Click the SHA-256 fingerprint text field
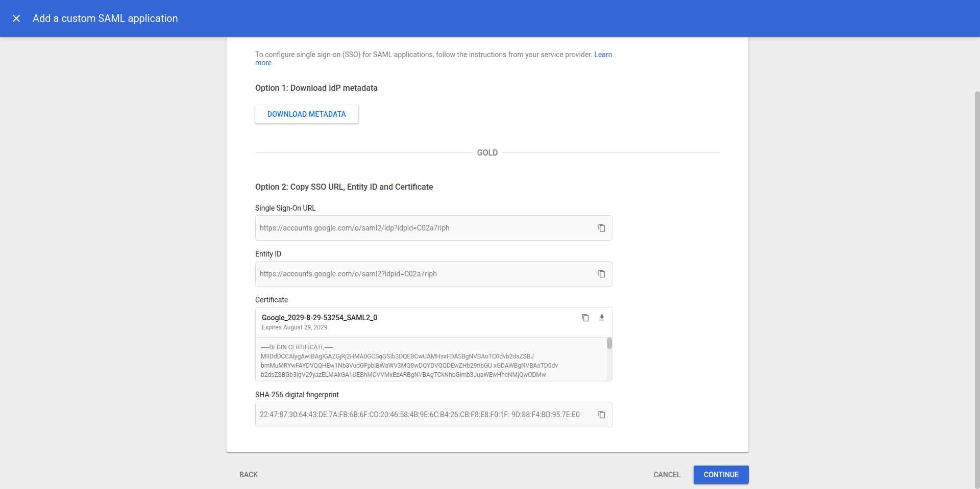The width and height of the screenshot is (980, 489). 419,415
